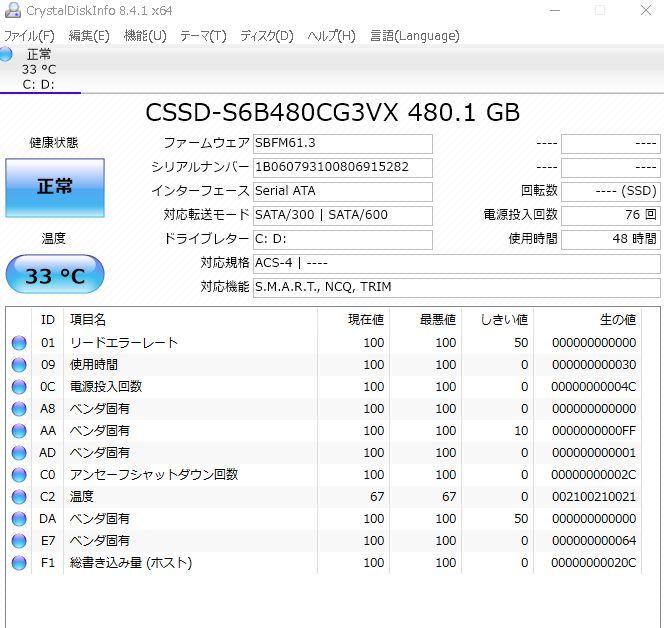This screenshot has height=628, width=664.
Task: Click the 項目名 column header
Action: (88, 320)
